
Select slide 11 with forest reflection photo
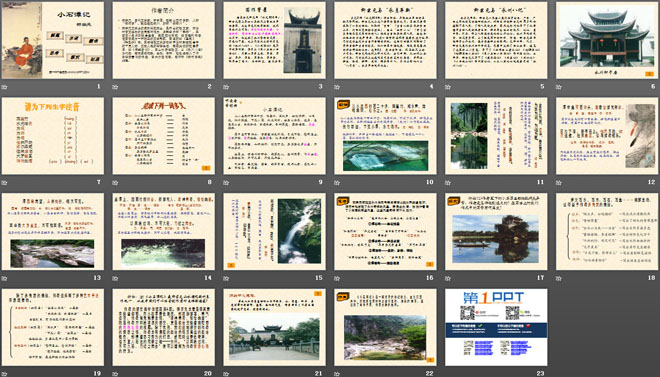496,136
